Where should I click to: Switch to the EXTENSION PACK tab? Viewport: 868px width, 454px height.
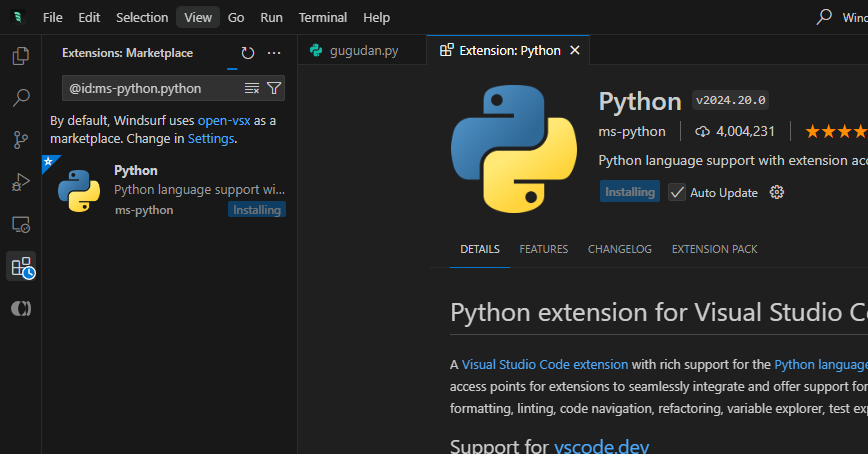[x=715, y=249]
